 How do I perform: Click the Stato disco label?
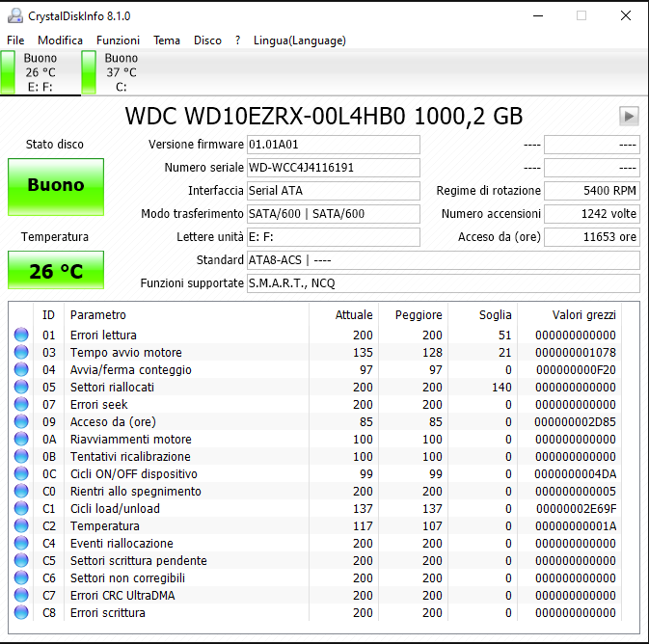click(55, 145)
